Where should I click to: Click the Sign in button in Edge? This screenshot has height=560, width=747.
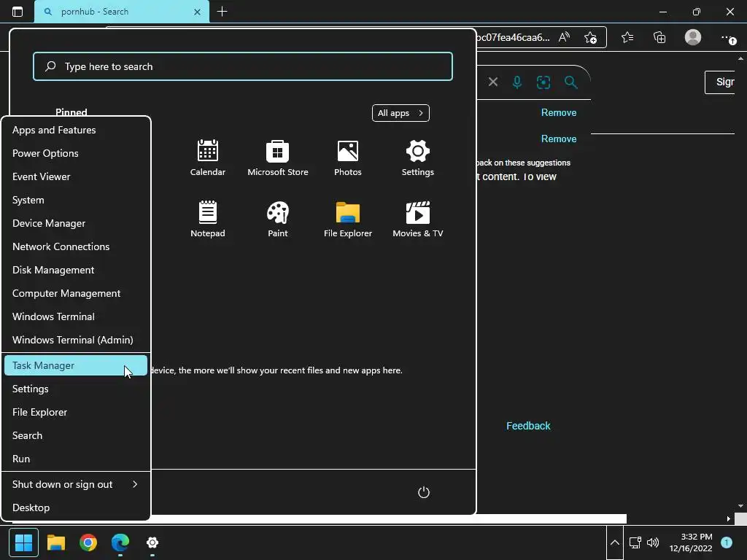(x=720, y=82)
